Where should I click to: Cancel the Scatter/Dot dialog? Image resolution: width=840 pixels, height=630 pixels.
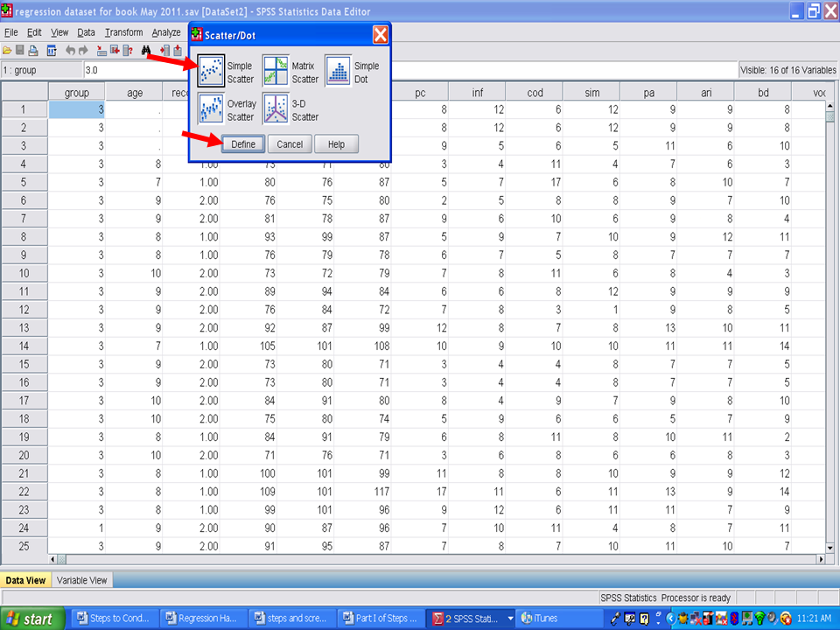point(290,144)
